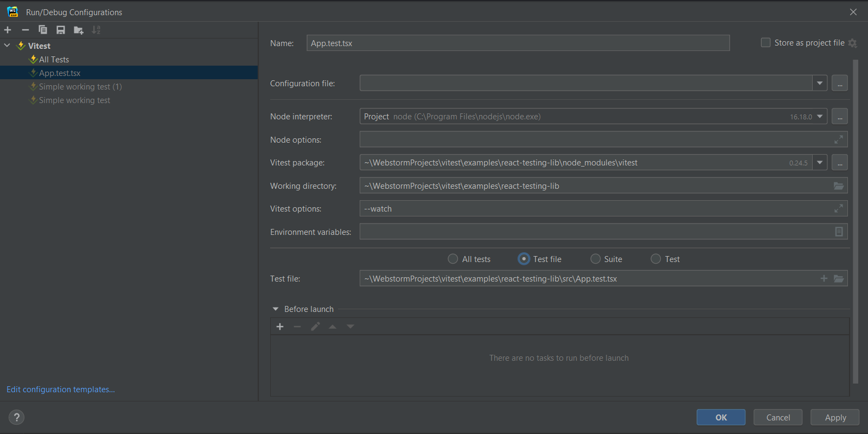868x434 pixels.
Task: Remove the selected configuration
Action: pyautogui.click(x=25, y=30)
